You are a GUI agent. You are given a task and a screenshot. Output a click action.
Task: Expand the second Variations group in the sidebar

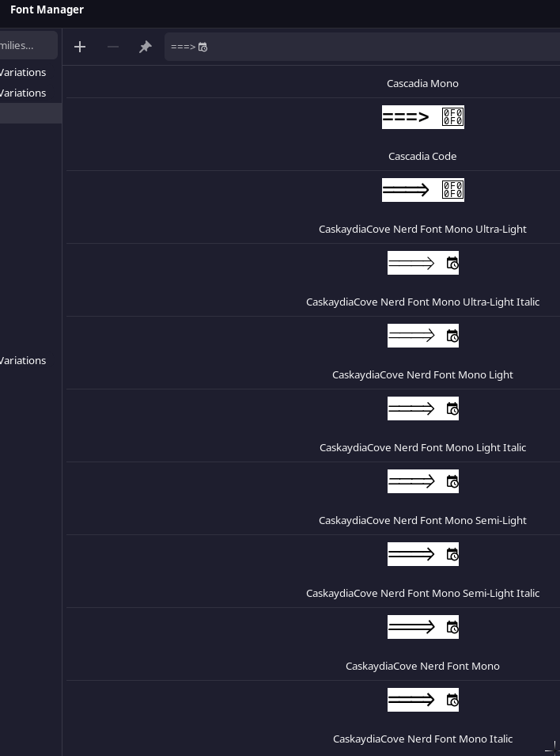click(x=23, y=93)
